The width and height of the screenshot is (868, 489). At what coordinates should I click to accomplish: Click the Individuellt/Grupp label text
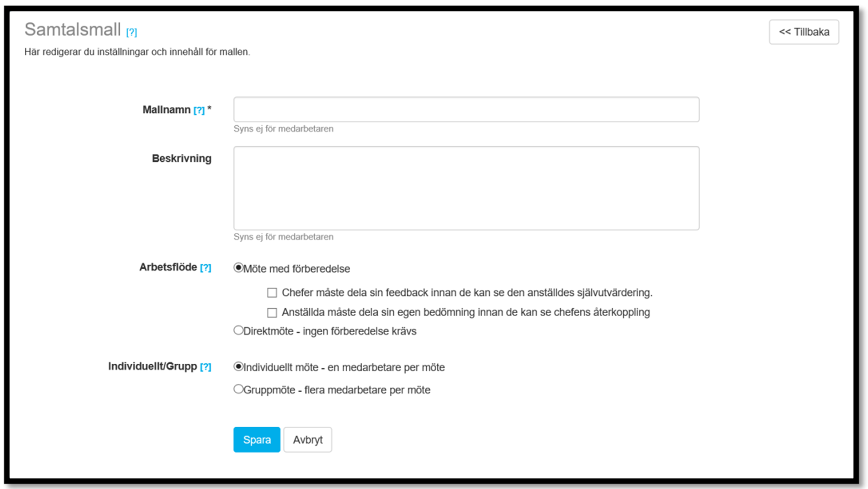point(152,366)
